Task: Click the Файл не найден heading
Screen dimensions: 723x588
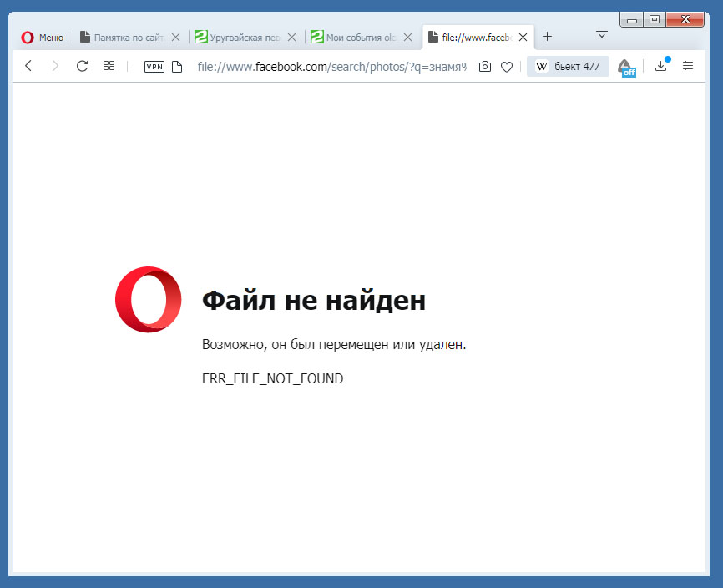Action: tap(314, 300)
